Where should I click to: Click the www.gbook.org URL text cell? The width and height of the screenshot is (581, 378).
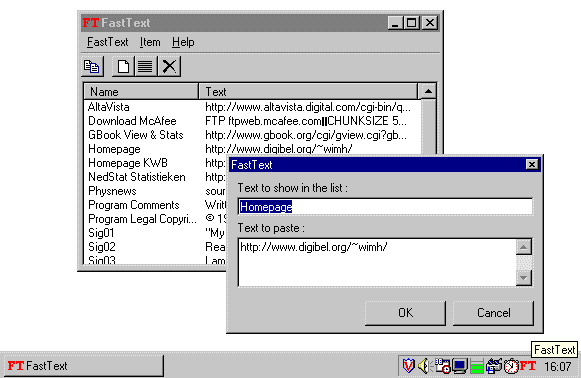(306, 135)
